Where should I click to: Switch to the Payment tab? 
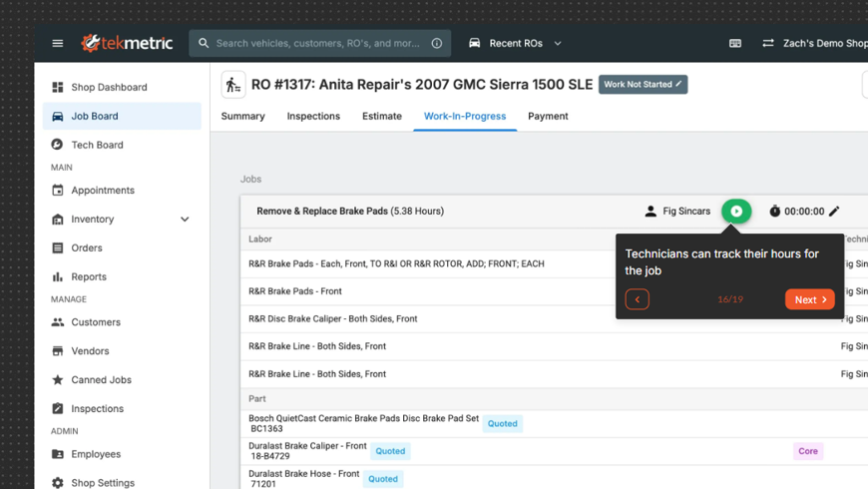click(x=548, y=116)
